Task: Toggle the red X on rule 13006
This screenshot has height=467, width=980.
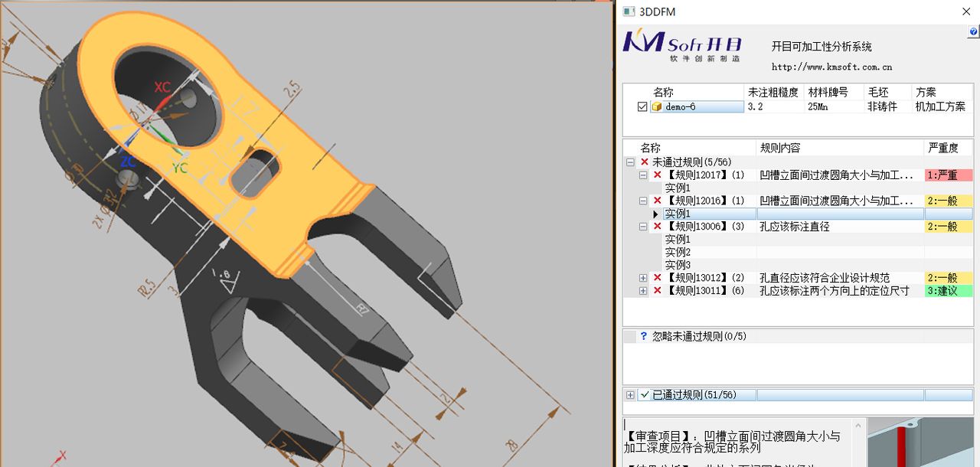Action: click(x=657, y=226)
